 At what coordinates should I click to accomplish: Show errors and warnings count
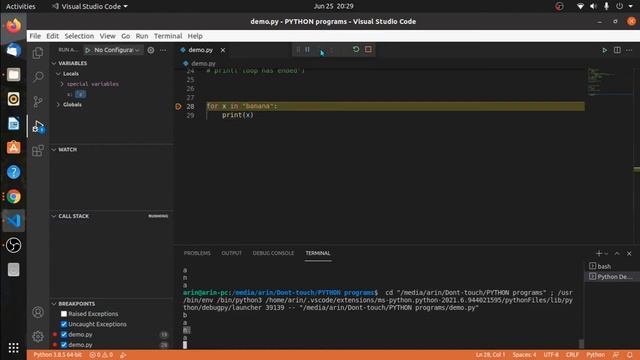[x=101, y=355]
